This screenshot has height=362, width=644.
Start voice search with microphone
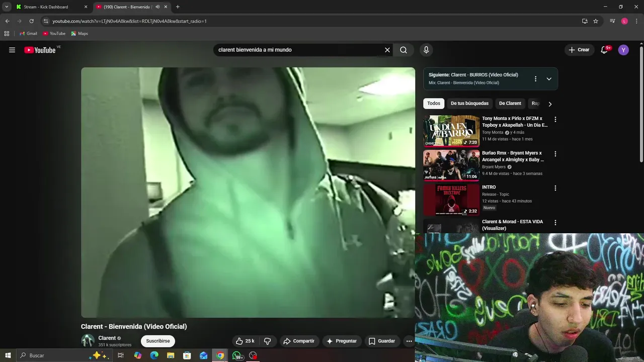point(426,50)
